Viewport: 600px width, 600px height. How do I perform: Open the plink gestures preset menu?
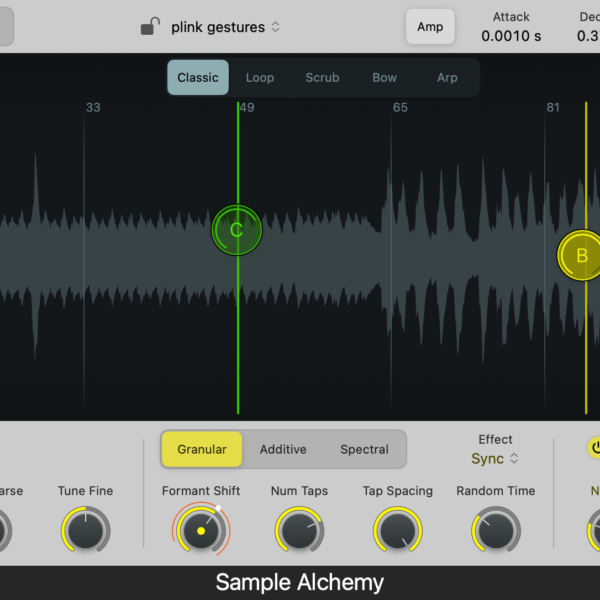[225, 27]
